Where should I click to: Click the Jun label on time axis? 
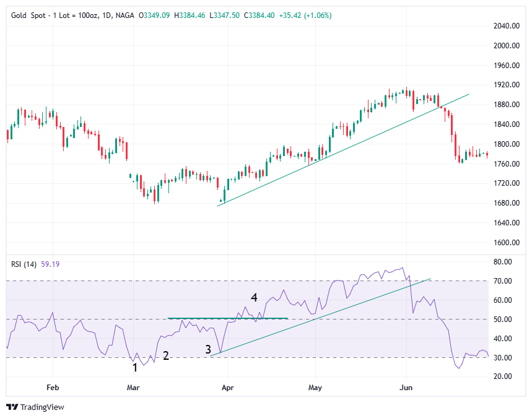coord(406,388)
